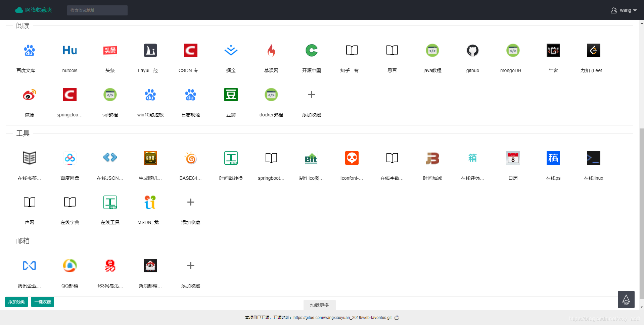Click the vertical scrollbar thumb
This screenshot has height=325, width=644.
pos(642,213)
